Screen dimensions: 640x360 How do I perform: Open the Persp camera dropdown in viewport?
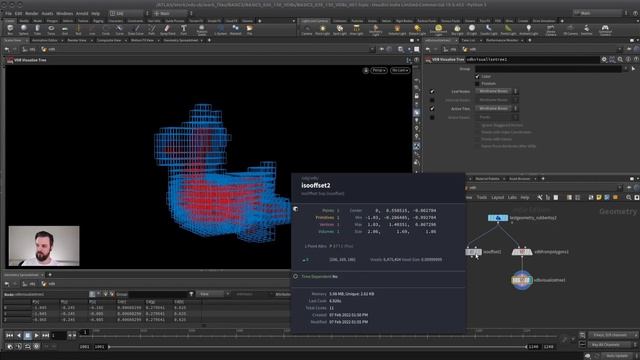click(x=378, y=71)
